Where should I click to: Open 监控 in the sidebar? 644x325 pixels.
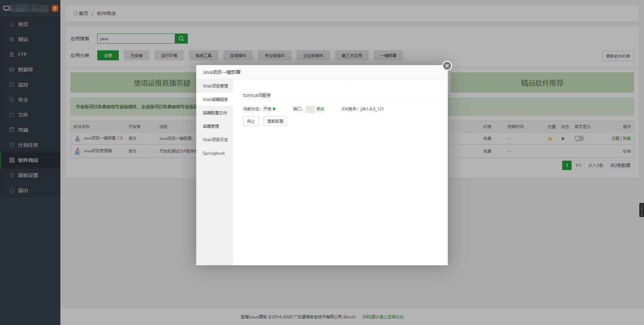tap(30, 85)
